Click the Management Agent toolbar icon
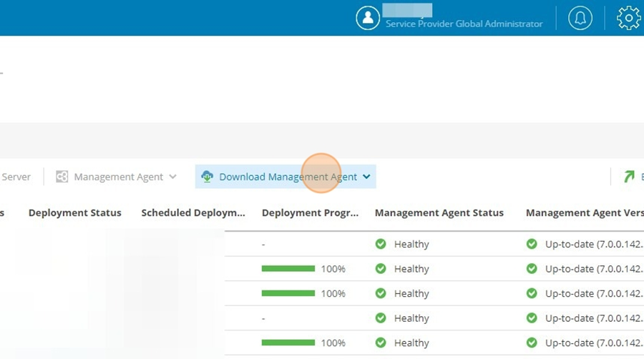644x359 pixels. coord(62,177)
